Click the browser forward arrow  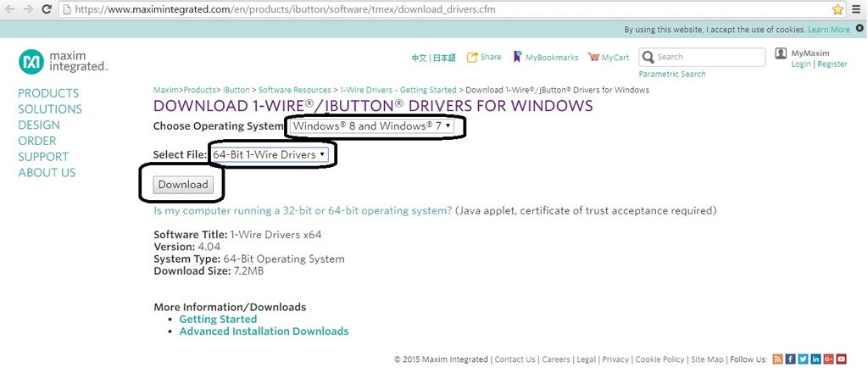(28, 9)
